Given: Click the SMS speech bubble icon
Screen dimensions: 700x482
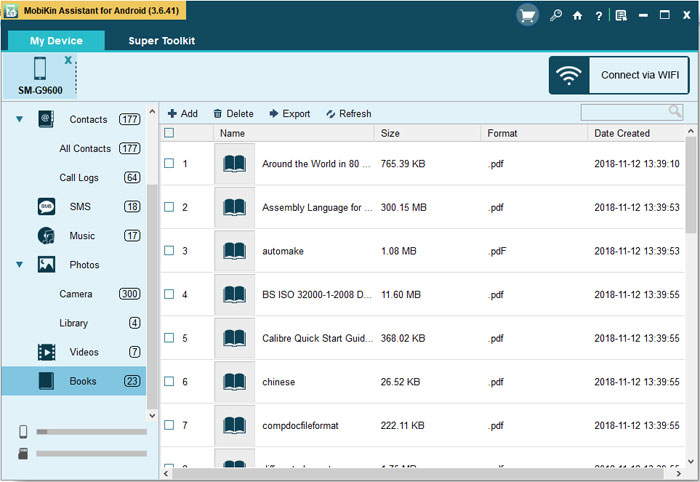Looking at the screenshot, I should coord(46,207).
